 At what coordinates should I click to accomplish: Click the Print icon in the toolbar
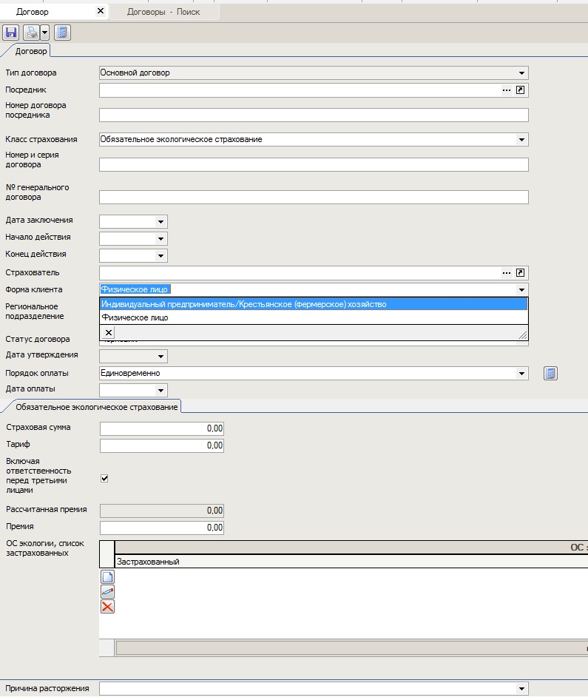[32, 33]
